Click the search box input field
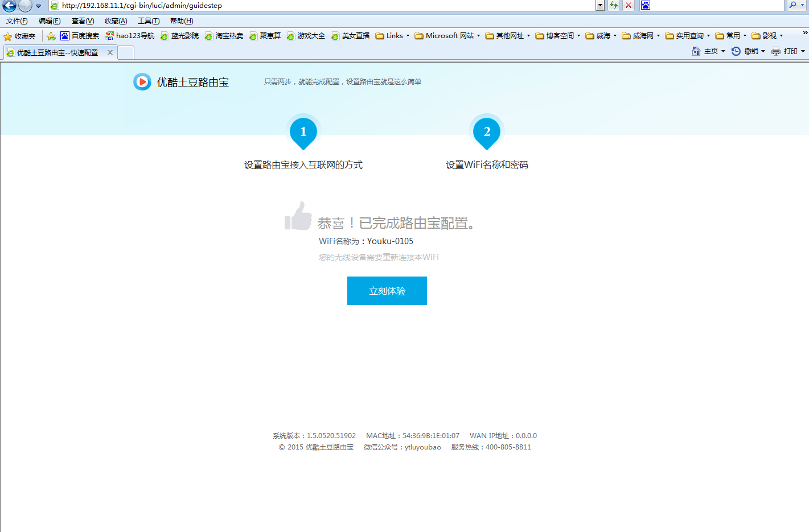 click(x=717, y=6)
